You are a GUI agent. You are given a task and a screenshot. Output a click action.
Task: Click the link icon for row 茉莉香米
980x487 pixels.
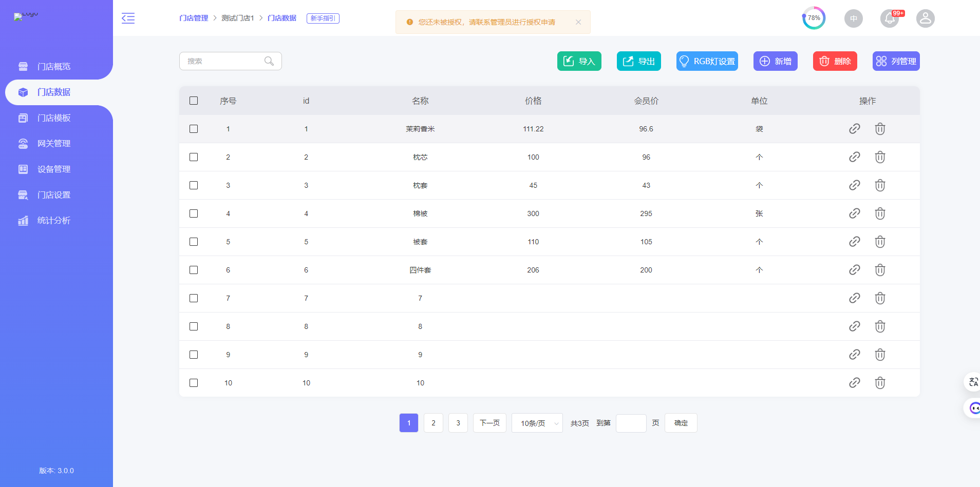(855, 129)
